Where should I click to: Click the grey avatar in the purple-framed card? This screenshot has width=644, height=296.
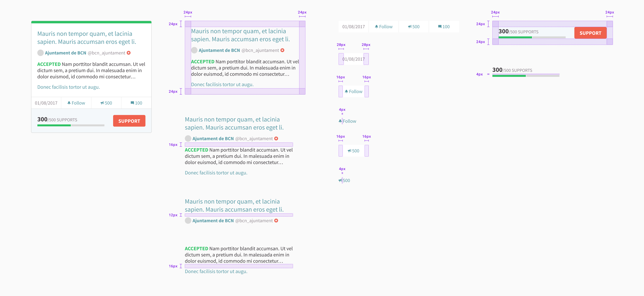pos(194,50)
